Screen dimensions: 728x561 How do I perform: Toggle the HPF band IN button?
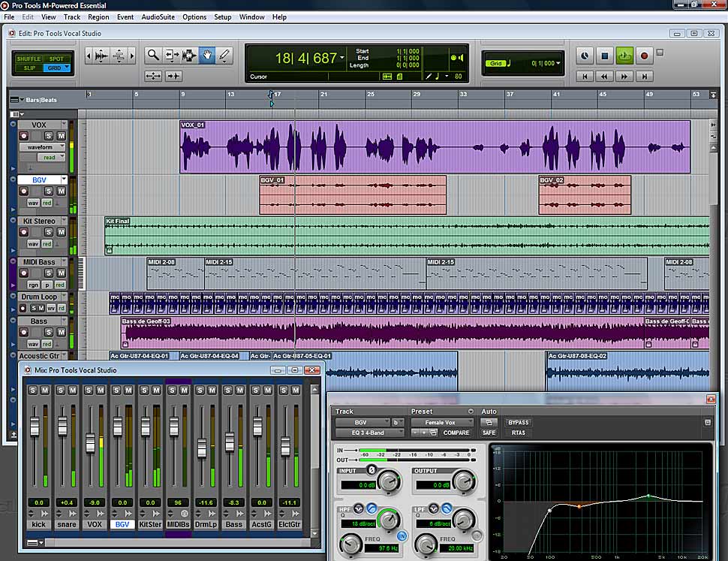point(402,536)
